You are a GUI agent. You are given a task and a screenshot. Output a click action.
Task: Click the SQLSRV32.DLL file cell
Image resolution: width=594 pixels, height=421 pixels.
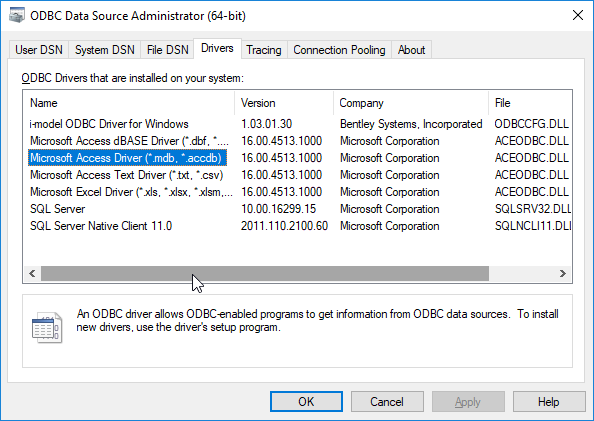[533, 209]
